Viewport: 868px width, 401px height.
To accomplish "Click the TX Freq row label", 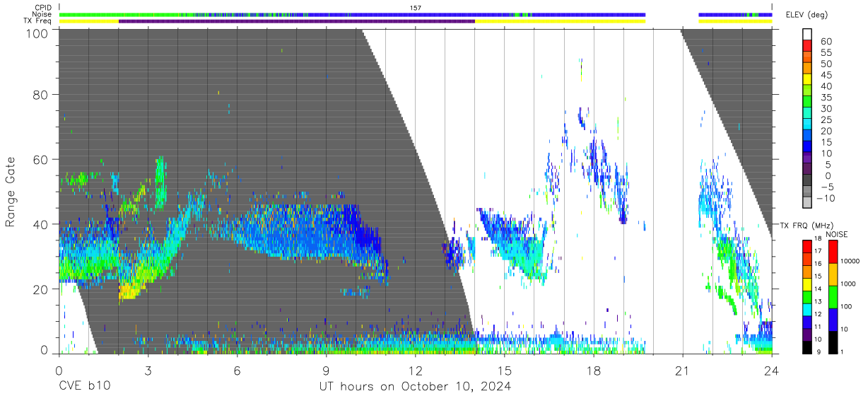I will pos(38,21).
